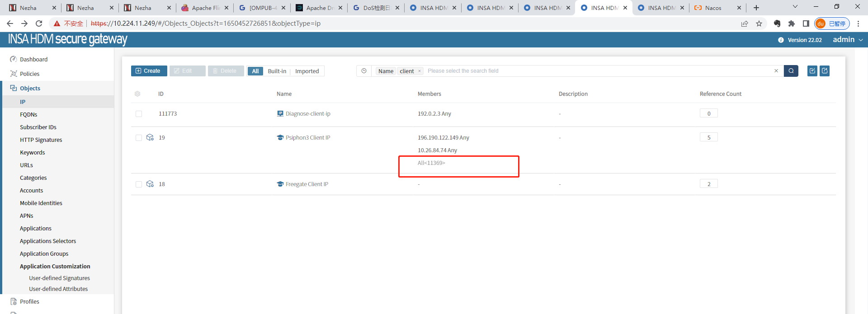The image size is (868, 314).
Task: Click the import icon button
Action: point(812,71)
